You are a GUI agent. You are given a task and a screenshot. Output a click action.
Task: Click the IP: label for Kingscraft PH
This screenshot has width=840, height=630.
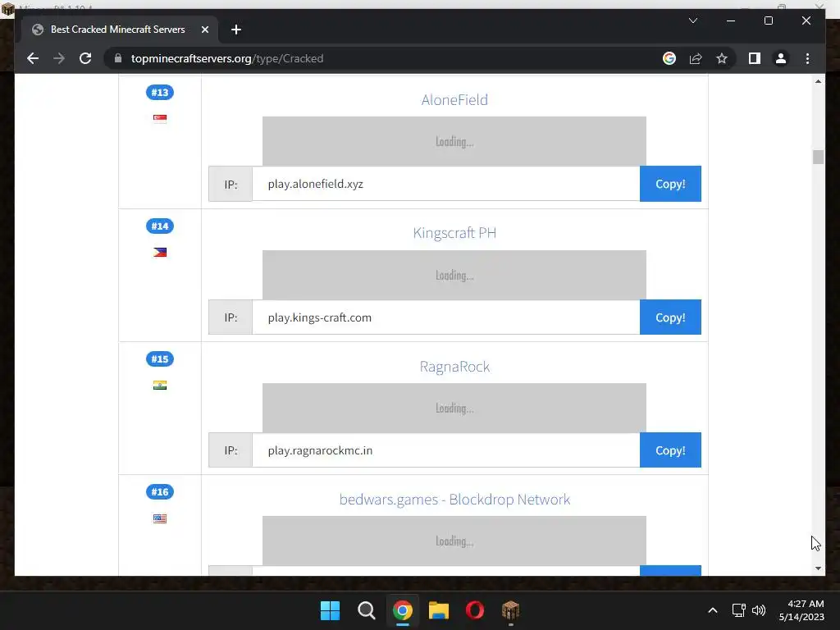[x=231, y=317]
